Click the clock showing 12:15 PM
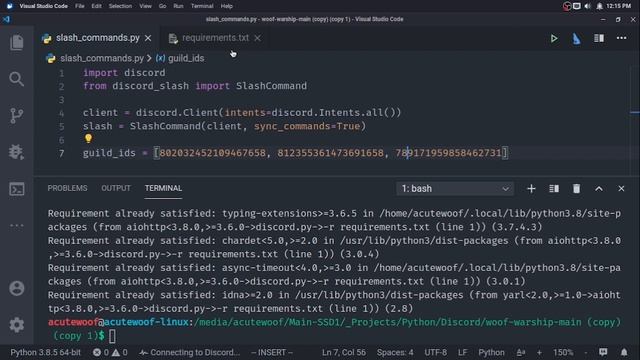Screen dimensions: 640x360 tap(619, 6)
